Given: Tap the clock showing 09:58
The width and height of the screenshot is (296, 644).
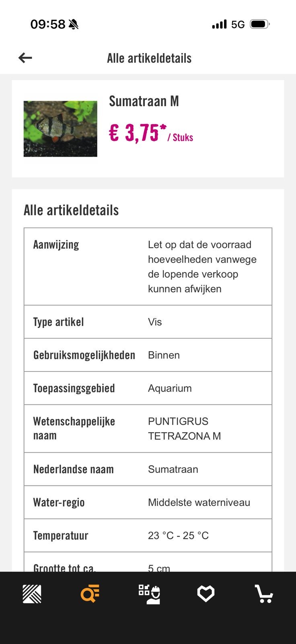Looking at the screenshot, I should (48, 24).
